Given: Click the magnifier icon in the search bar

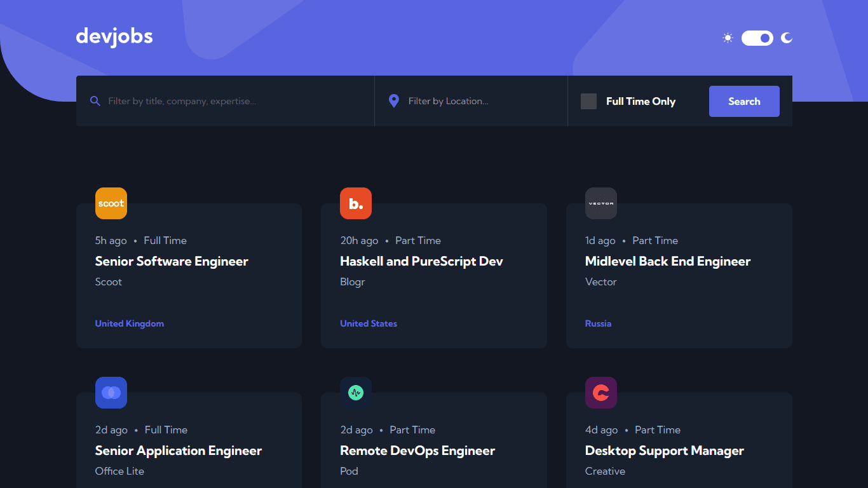Looking at the screenshot, I should (95, 101).
